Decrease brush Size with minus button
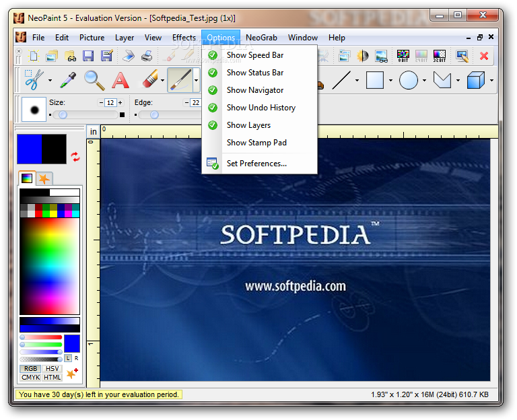Screen dimensions: 517x420 coord(101,103)
